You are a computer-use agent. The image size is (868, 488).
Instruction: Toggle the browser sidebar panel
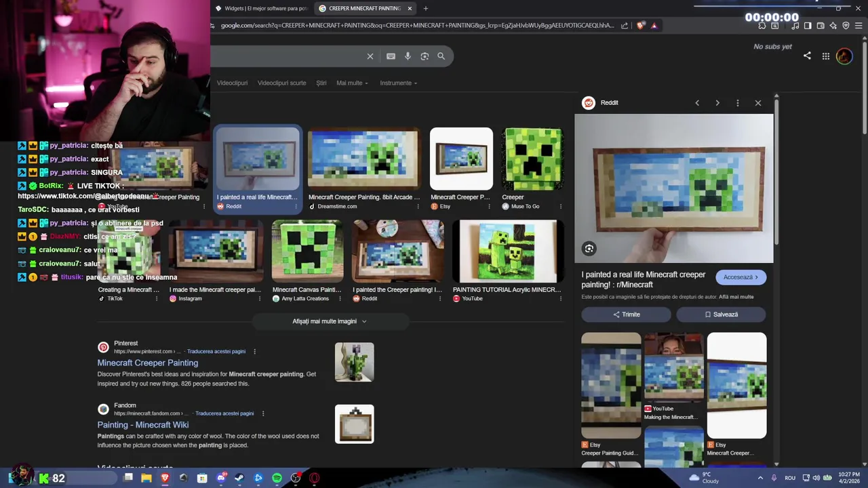pos(808,26)
